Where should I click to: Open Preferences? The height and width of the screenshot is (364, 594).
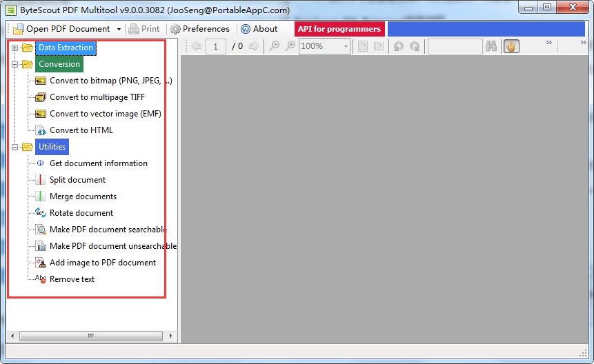coord(199,29)
